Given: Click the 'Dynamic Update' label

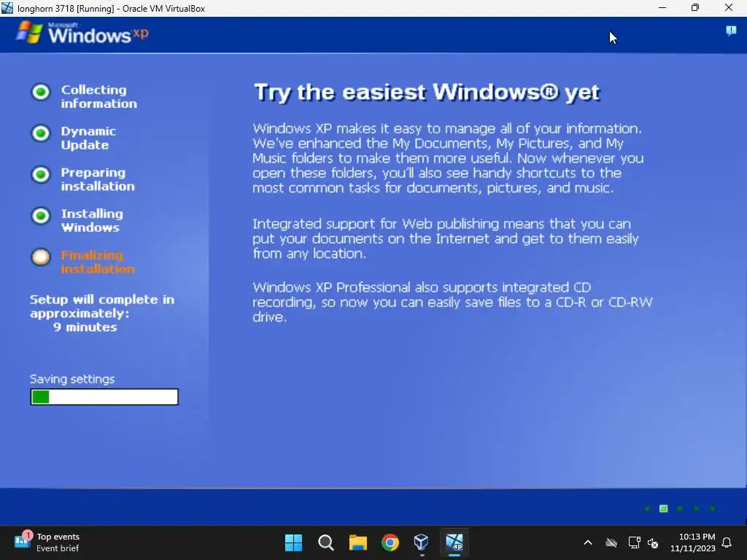Looking at the screenshot, I should [88, 138].
